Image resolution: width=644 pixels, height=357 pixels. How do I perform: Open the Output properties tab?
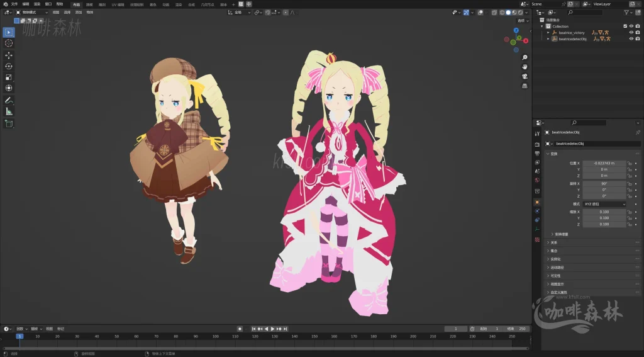pyautogui.click(x=537, y=154)
